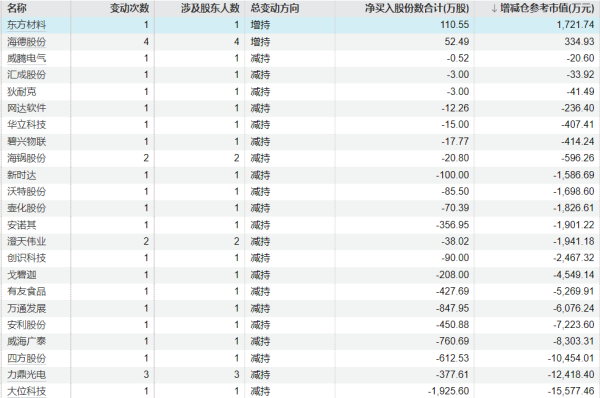This screenshot has width=600, height=398.
Task: Open the 威腾电气 stock link
Action: click(26, 58)
